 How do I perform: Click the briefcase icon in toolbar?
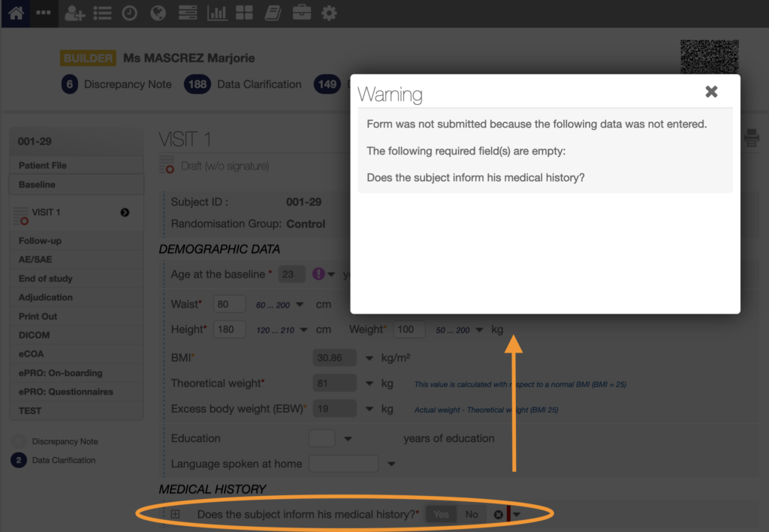tap(301, 14)
